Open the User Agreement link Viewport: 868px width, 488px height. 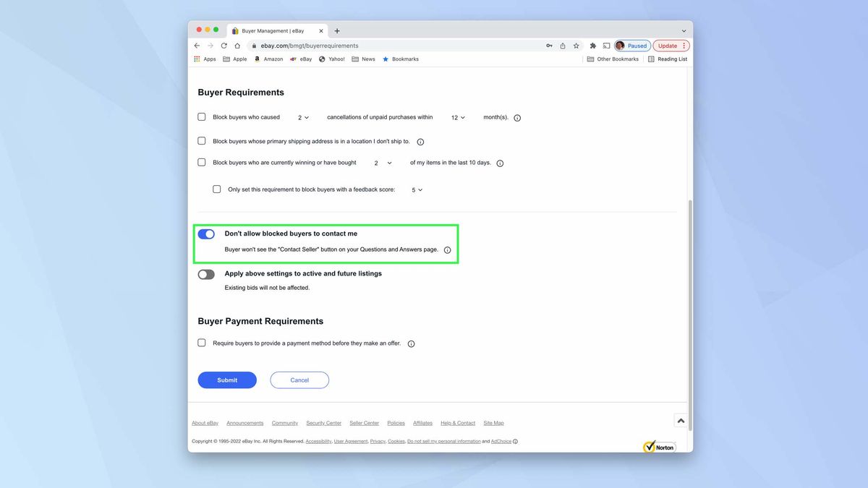(351, 441)
